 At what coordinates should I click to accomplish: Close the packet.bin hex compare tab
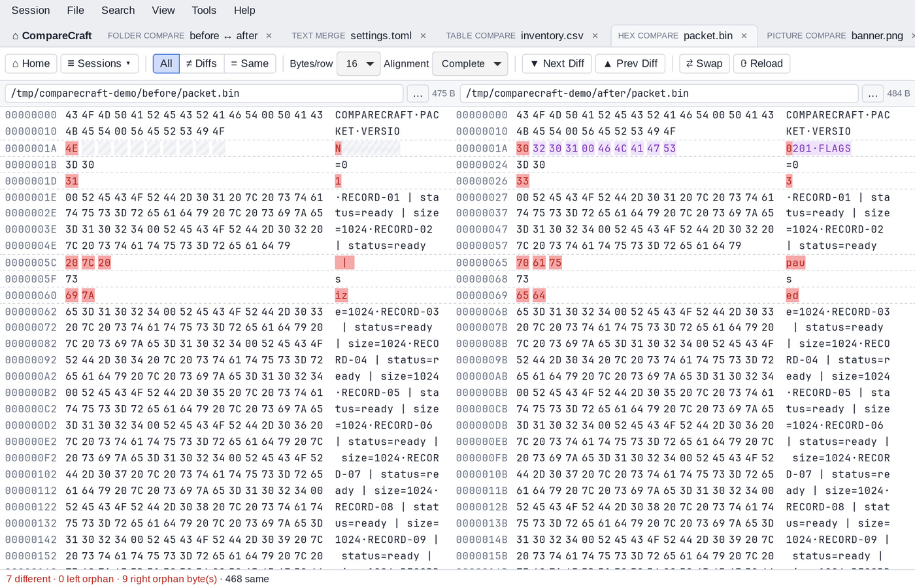(744, 36)
